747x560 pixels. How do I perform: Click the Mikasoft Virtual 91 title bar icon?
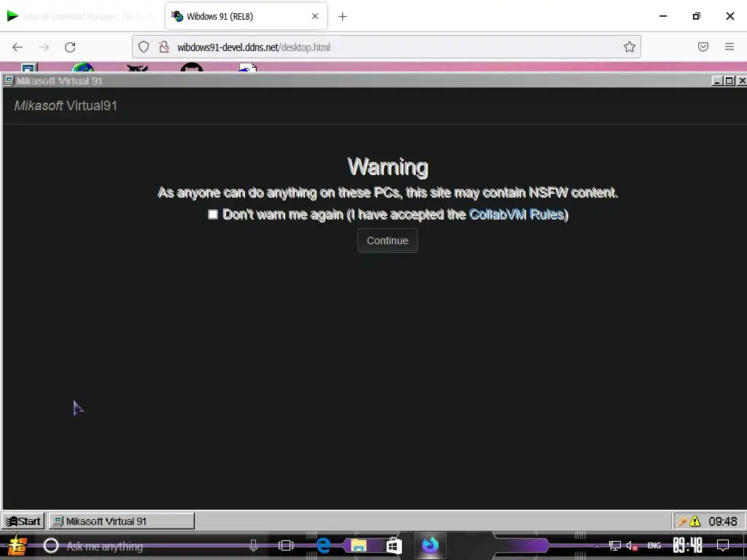[x=9, y=81]
